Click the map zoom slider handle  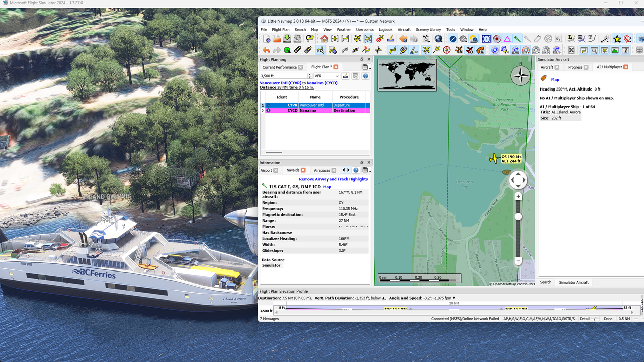click(x=518, y=217)
